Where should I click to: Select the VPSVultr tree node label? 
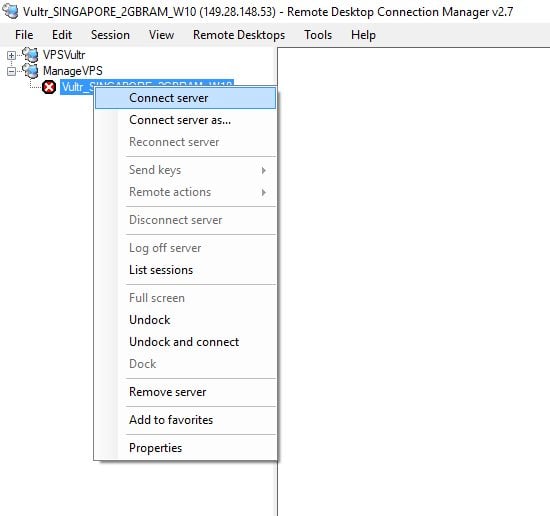[x=64, y=55]
